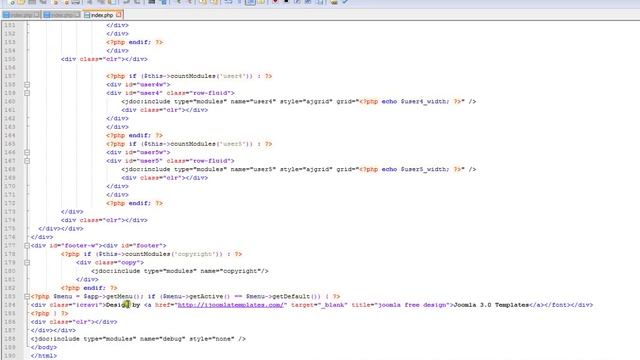The image size is (640, 360).
Task: Click $menu->getDefault() on line 183
Action: click(283, 296)
